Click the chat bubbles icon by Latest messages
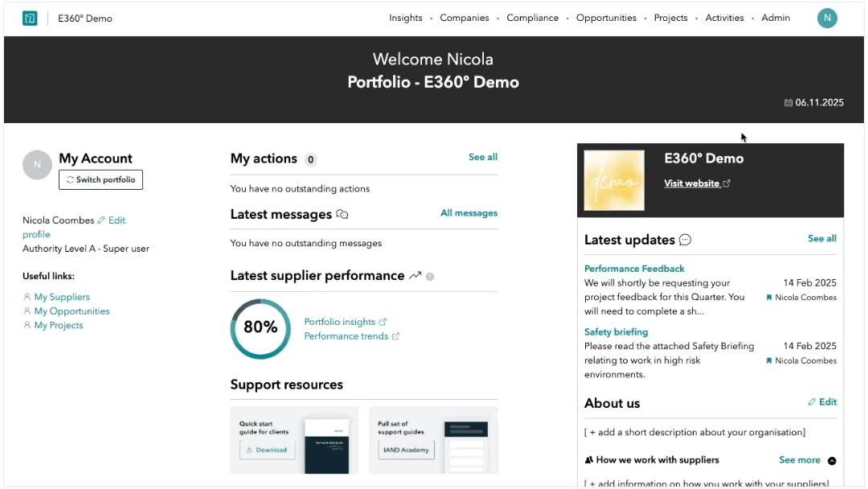 tap(342, 214)
